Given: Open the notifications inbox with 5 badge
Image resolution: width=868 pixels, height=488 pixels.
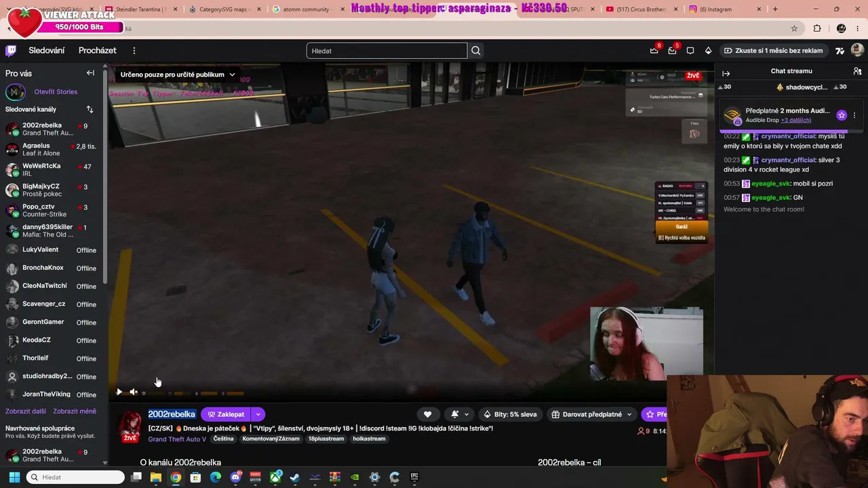Looking at the screenshot, I should click(672, 51).
